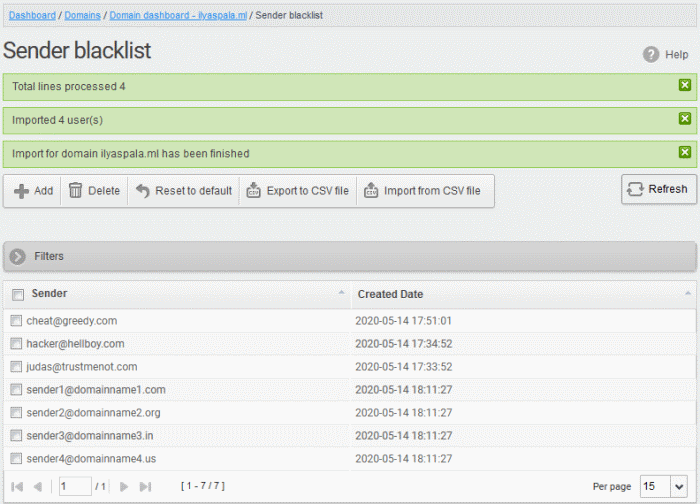Go to the Domains breadcrumb link
This screenshot has height=504, width=700.
83,15
